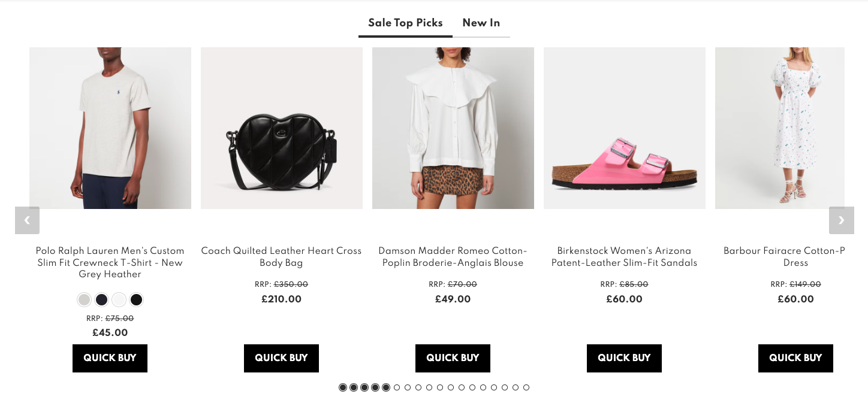
Task: Quick buy the Birkenstock Arizona sandals
Action: pos(624,358)
